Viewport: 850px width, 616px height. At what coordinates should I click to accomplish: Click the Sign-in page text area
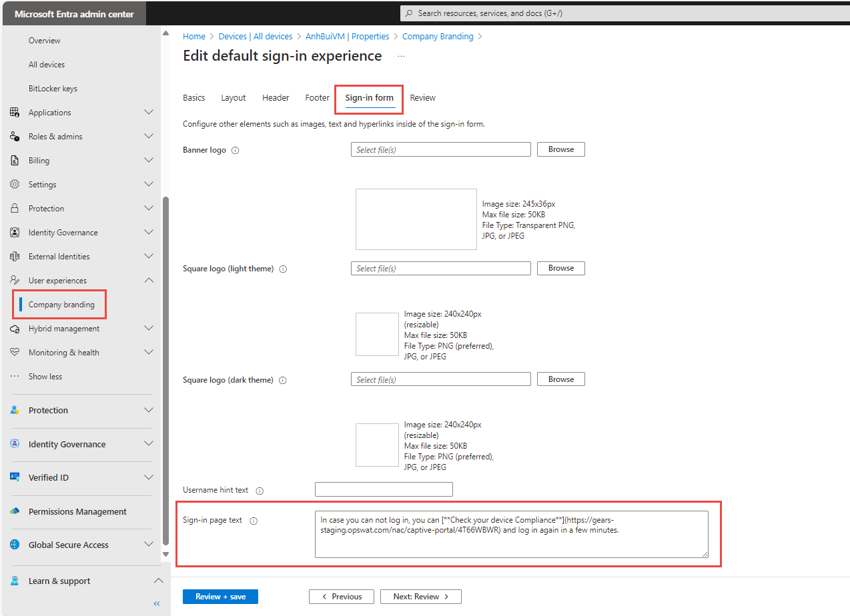tap(512, 534)
